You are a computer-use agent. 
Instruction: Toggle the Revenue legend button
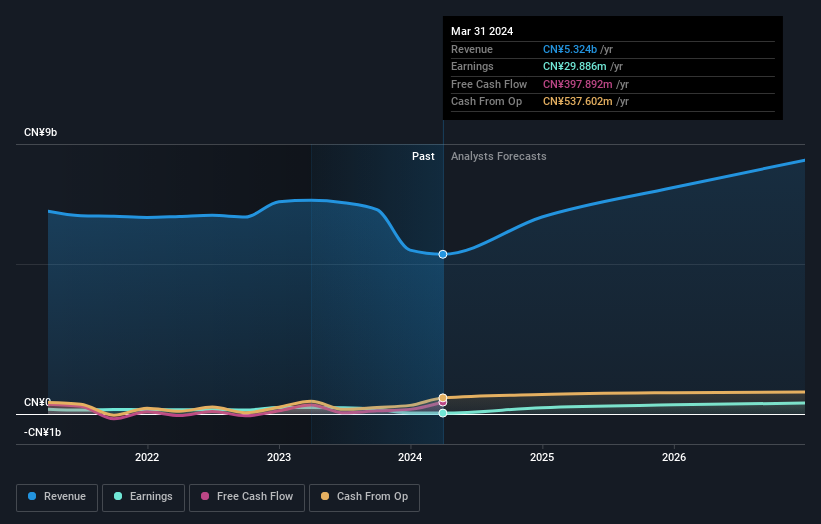[x=57, y=497]
